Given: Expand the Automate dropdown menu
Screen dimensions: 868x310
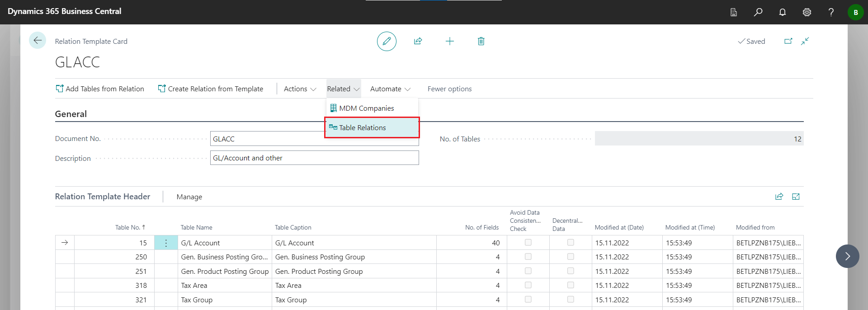Looking at the screenshot, I should (x=390, y=89).
